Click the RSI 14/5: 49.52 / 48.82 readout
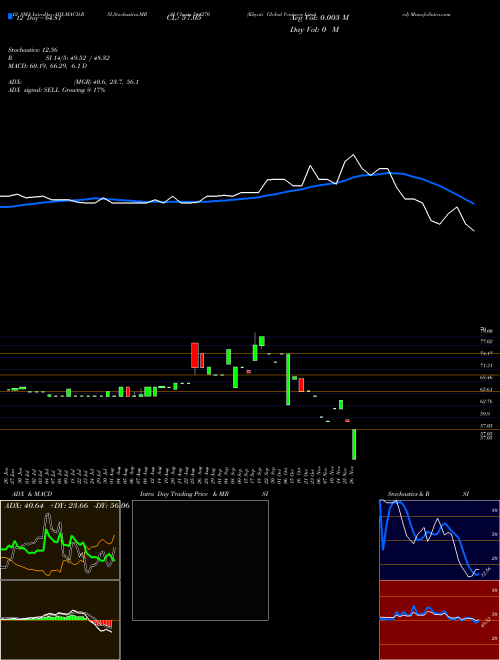 (59, 58)
